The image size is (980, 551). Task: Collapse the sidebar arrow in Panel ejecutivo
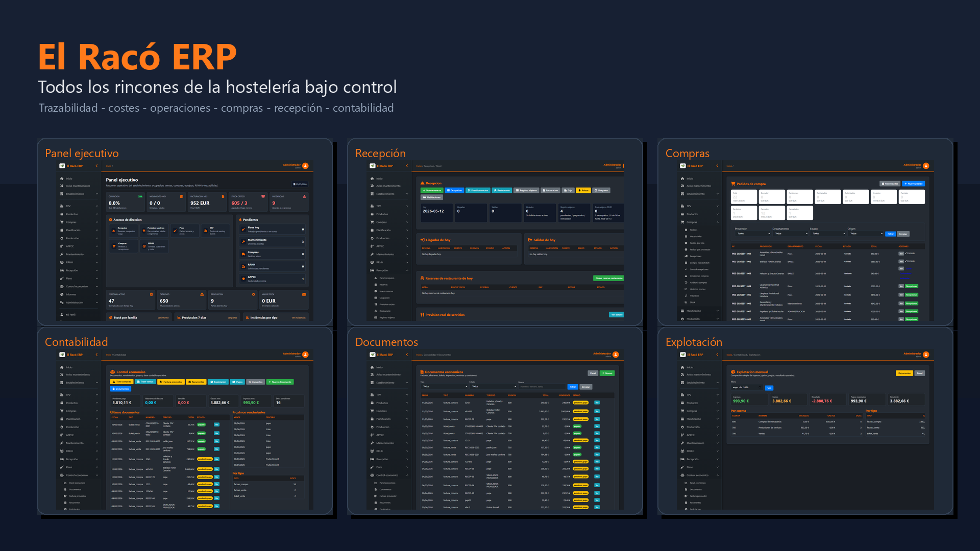(96, 166)
